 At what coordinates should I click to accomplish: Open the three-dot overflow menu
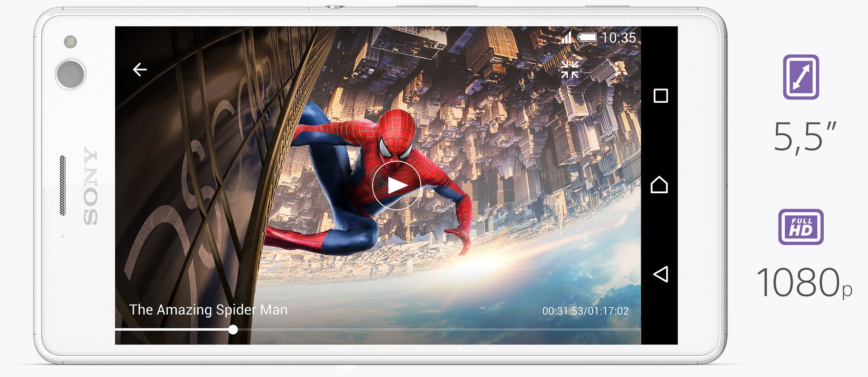pyautogui.click(x=617, y=69)
